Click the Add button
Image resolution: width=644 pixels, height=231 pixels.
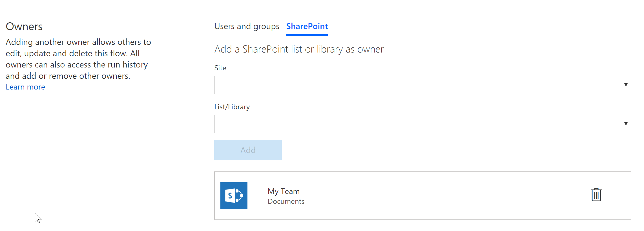coord(248,150)
